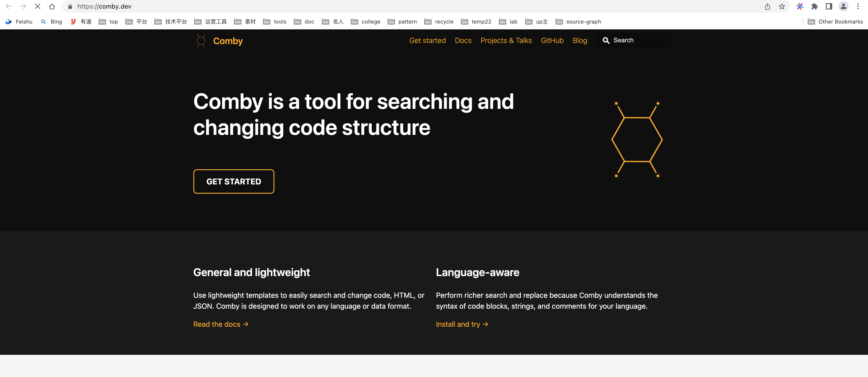The height and width of the screenshot is (377, 868).
Task: Open the user profile avatar
Action: (843, 6)
